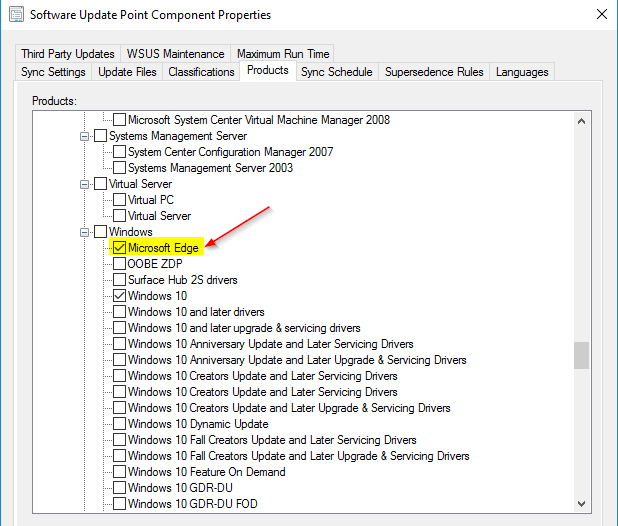This screenshot has width=618, height=526.
Task: Check Surface Hub 2S drivers box
Action: pos(119,280)
